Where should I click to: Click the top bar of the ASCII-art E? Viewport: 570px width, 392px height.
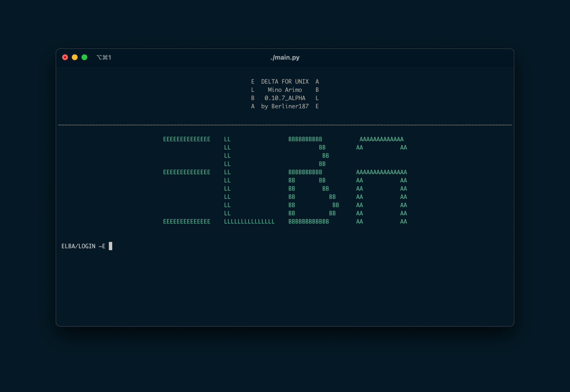[187, 139]
